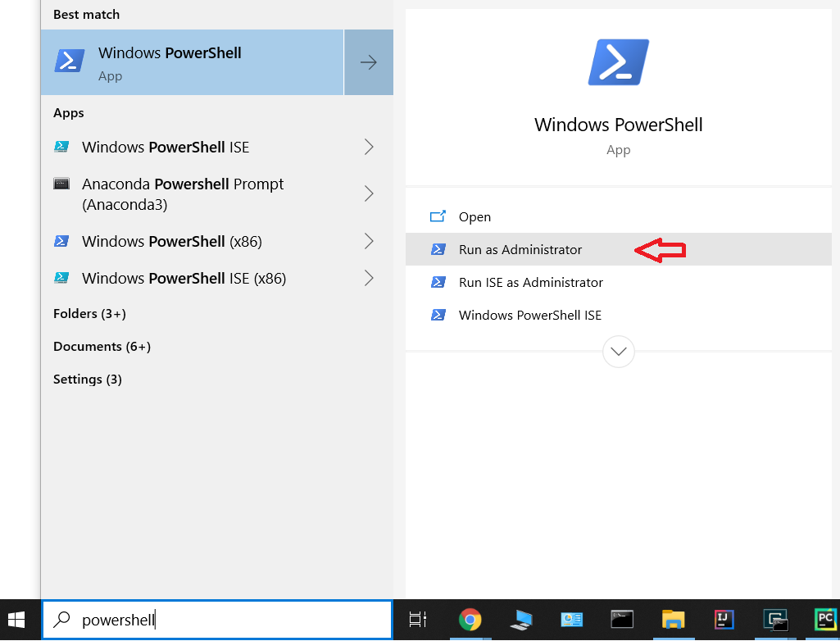Click the Anaconda Powershell Prompt console icon
The height and width of the screenshot is (641, 840).
(61, 184)
